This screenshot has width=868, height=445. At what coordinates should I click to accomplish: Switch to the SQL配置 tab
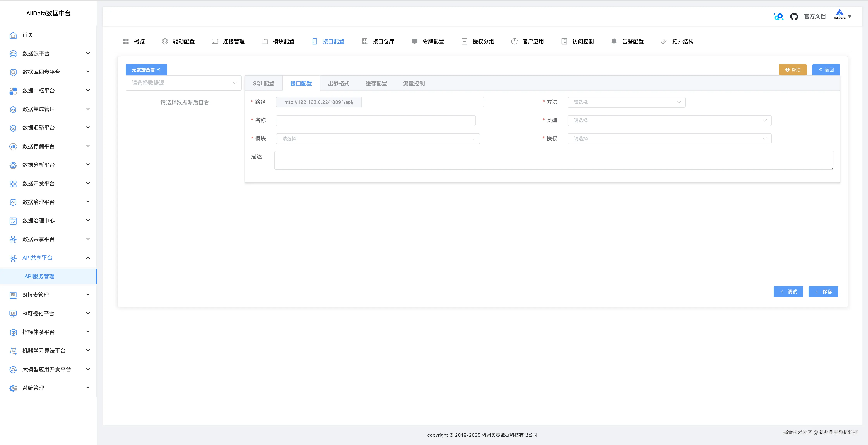pos(263,83)
